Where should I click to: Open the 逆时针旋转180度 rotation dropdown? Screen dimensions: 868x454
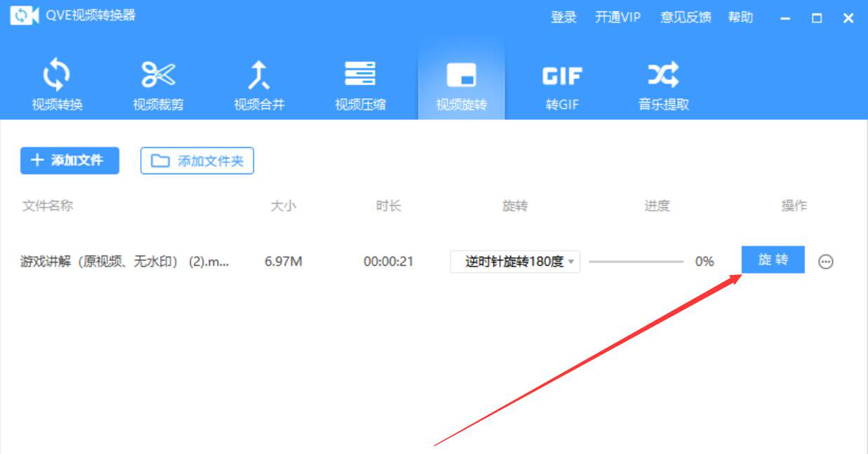tap(515, 262)
